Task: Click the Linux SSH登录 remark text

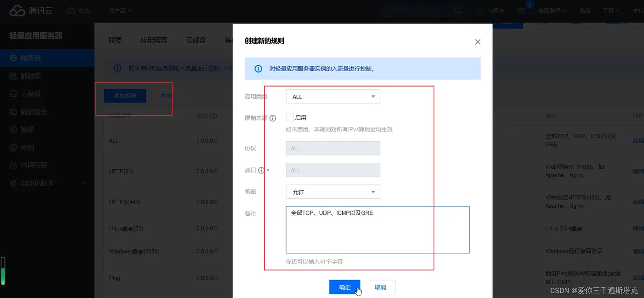Action: [564, 229]
